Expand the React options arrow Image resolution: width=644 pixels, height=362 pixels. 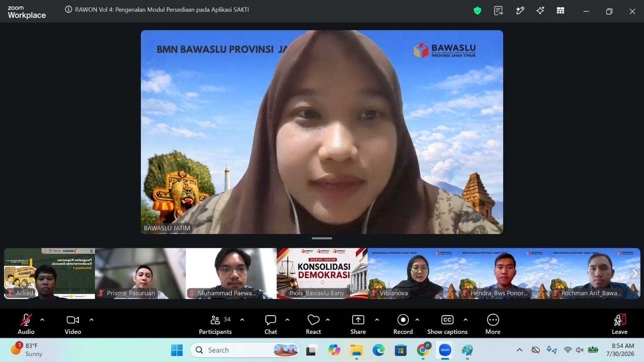pos(328,320)
